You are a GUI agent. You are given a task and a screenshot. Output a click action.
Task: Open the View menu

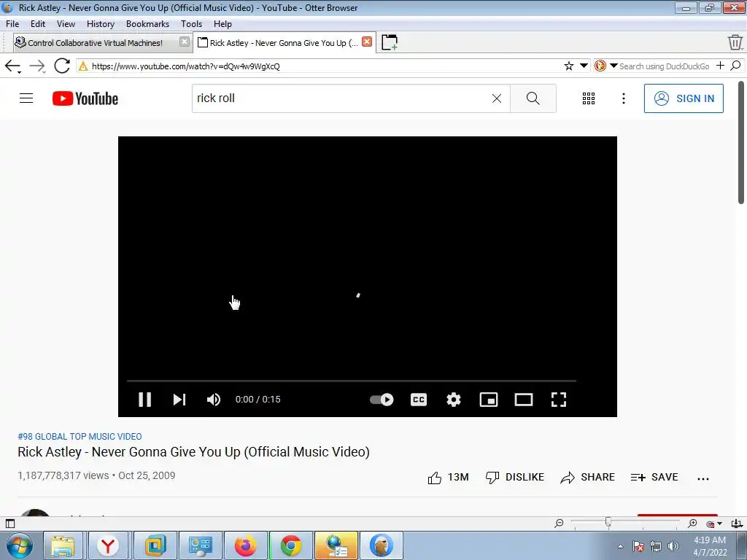pyautogui.click(x=66, y=24)
